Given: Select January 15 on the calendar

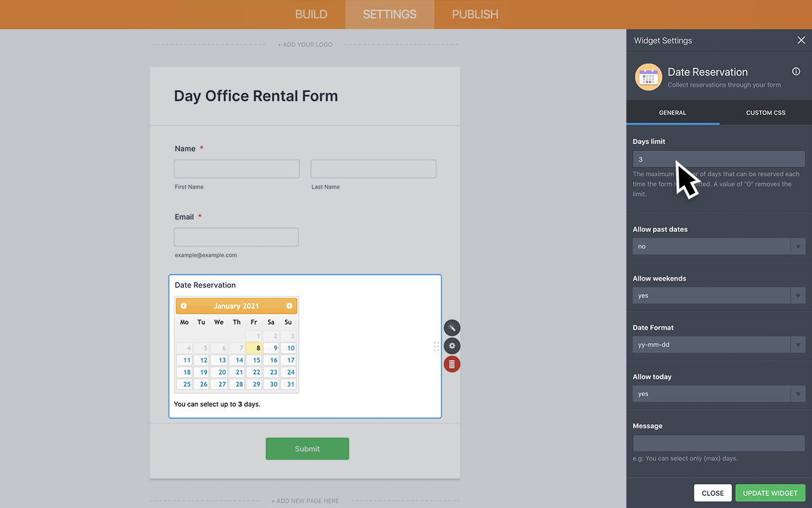Looking at the screenshot, I should click(254, 360).
